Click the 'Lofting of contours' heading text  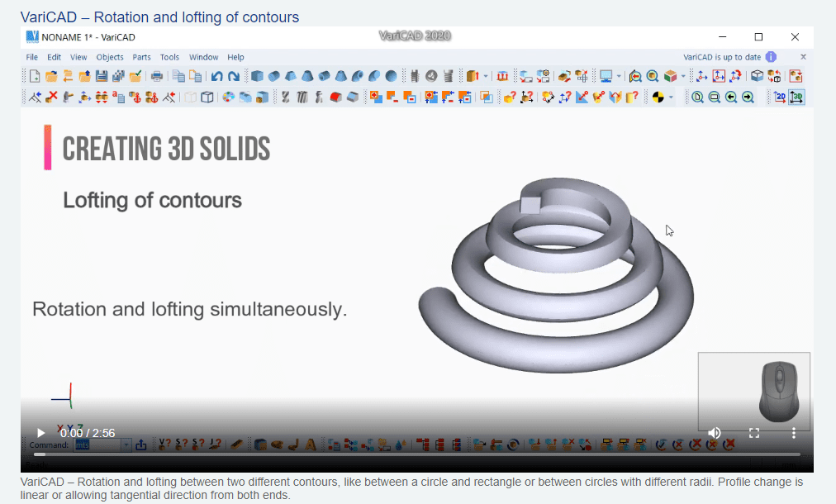pos(153,201)
